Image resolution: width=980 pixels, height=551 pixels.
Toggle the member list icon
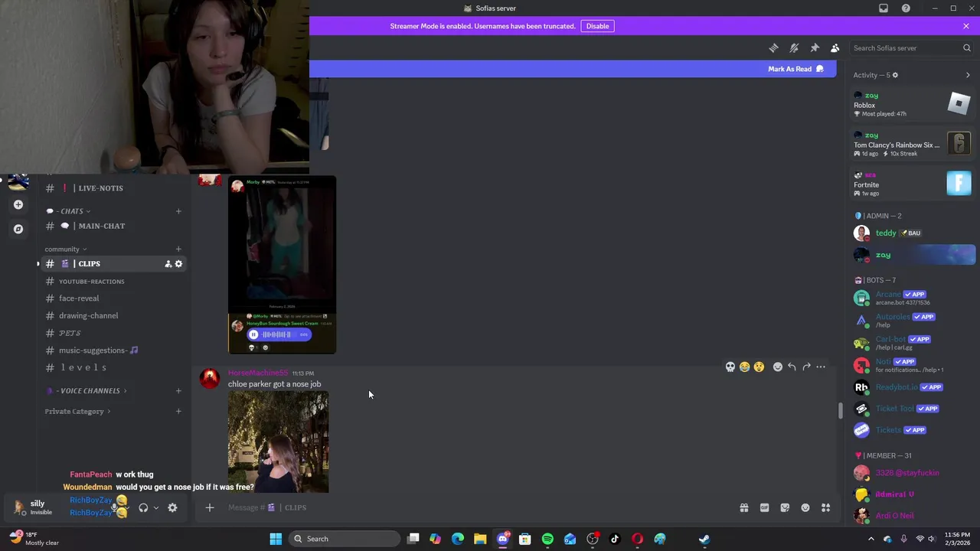point(835,48)
